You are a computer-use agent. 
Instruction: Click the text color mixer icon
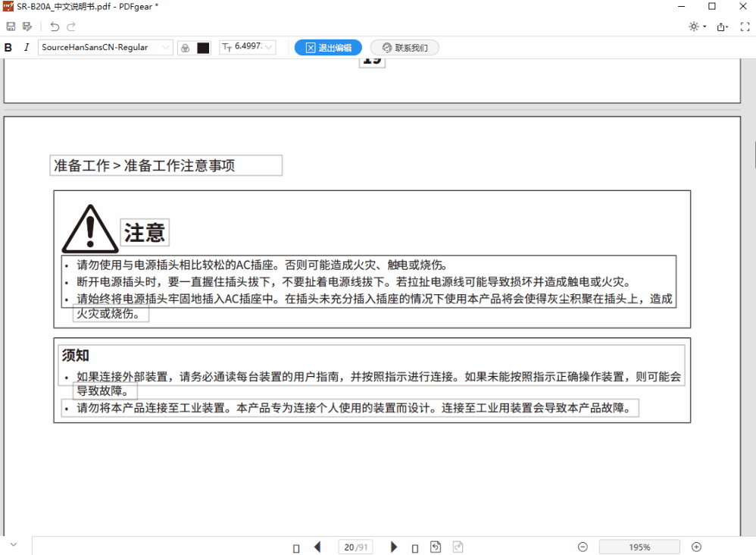click(x=185, y=48)
